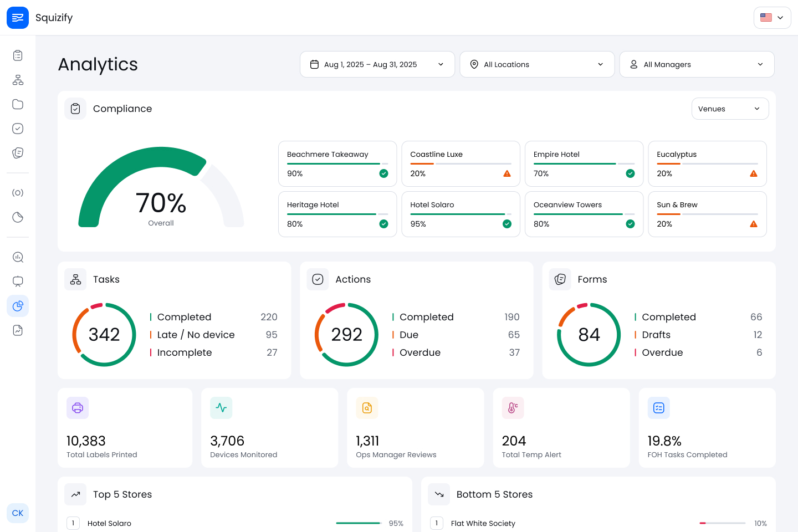Open the language flag selector
The image size is (798, 532).
[772, 18]
